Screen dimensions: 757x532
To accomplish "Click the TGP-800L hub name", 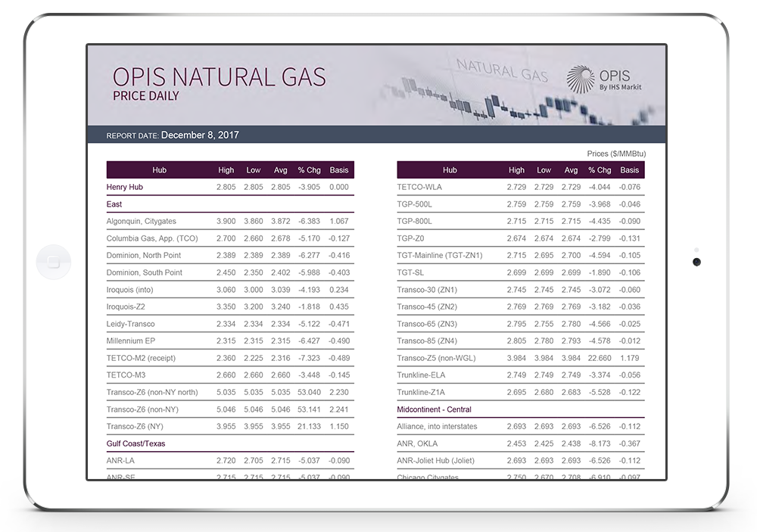I will (414, 221).
